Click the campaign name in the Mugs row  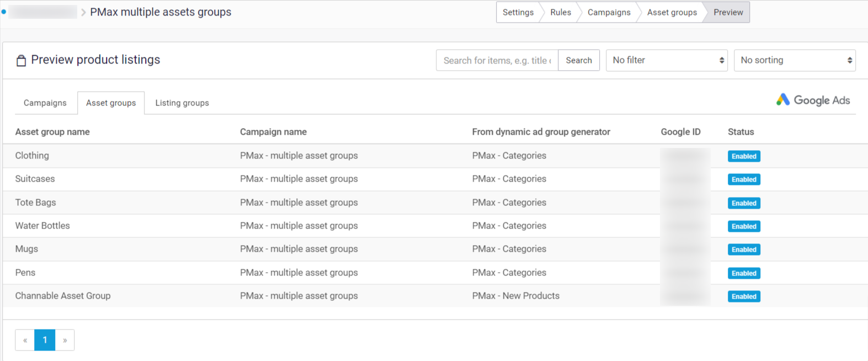299,249
